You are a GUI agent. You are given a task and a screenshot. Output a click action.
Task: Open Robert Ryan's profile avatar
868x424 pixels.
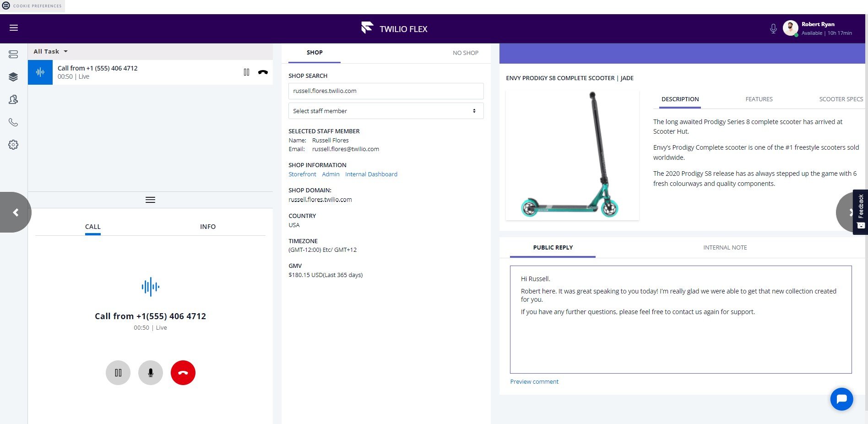tap(790, 28)
